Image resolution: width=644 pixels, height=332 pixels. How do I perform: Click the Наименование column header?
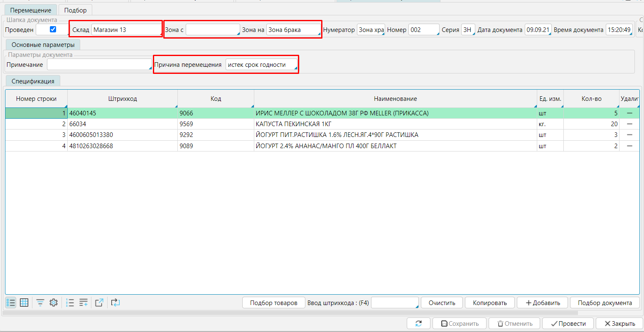pos(395,99)
